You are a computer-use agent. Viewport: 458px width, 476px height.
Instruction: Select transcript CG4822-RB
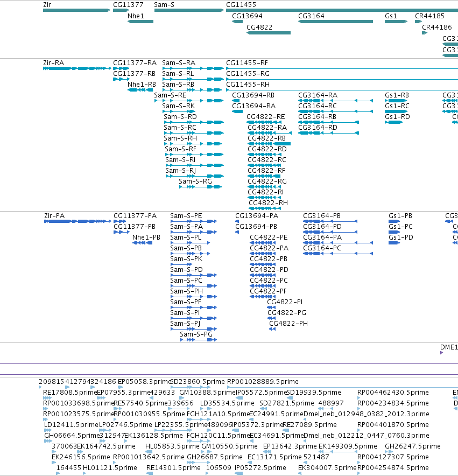[267, 138]
